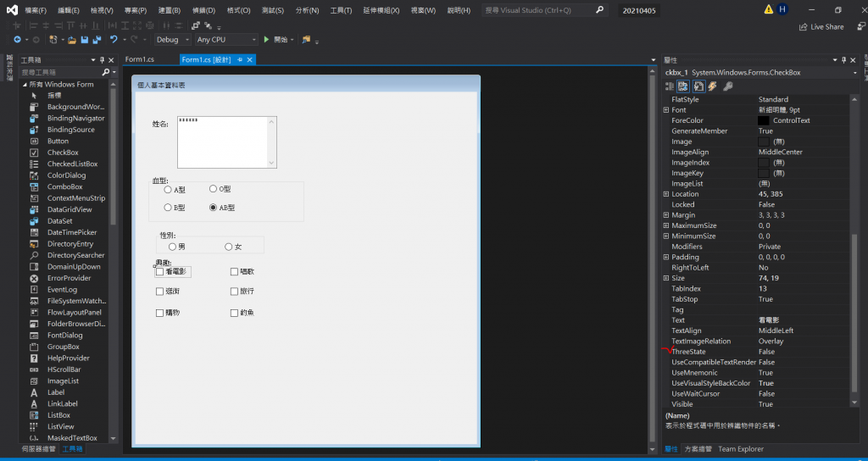Expand the Size property
The image size is (868, 461).
click(x=666, y=278)
